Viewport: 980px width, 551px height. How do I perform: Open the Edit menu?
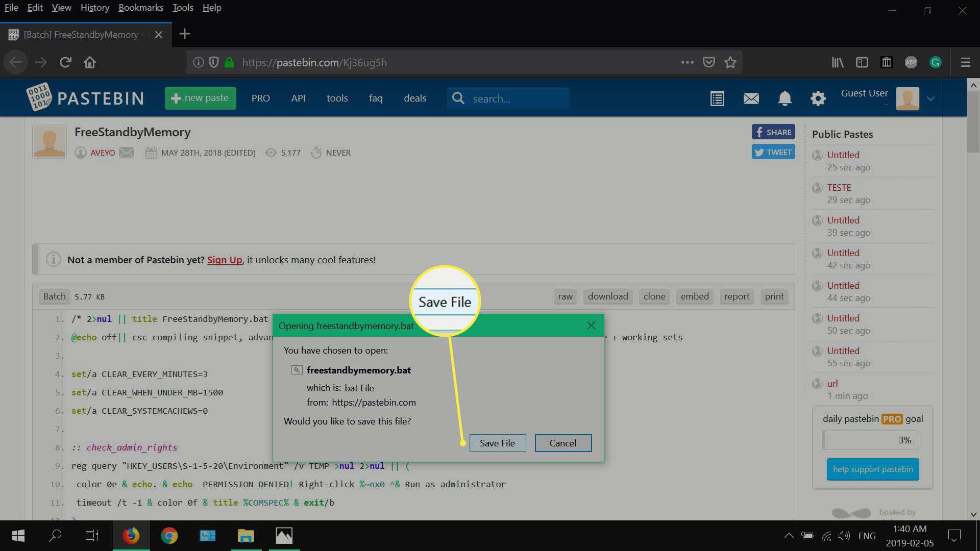click(x=35, y=8)
